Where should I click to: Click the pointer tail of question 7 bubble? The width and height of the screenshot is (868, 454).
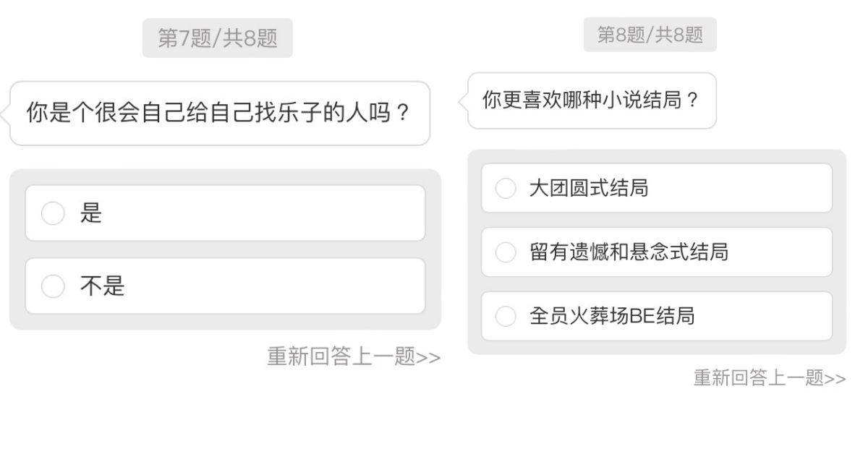click(x=5, y=113)
